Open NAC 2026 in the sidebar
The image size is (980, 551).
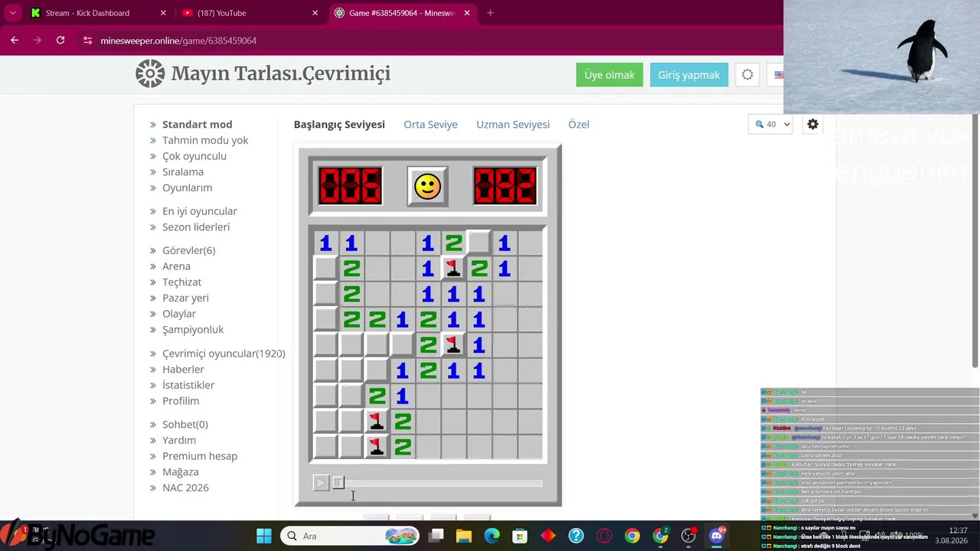pos(185,487)
